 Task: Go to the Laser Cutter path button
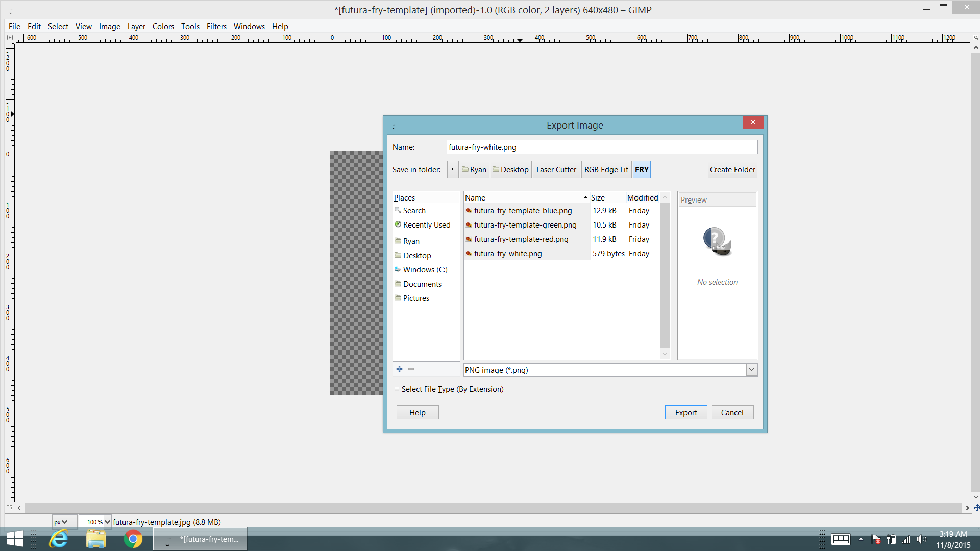(x=556, y=169)
